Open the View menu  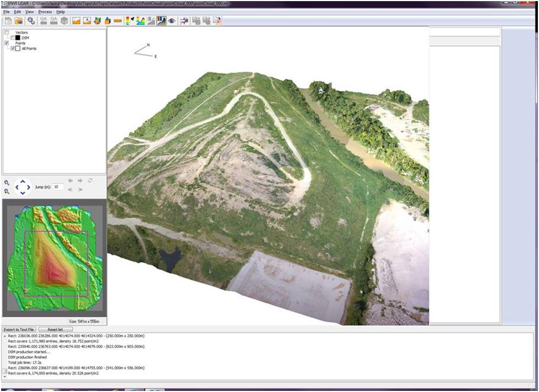pyautogui.click(x=29, y=12)
